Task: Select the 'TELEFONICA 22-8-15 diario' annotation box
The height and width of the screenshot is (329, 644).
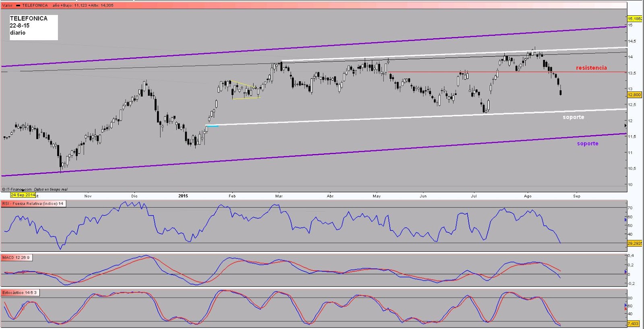Action: pyautogui.click(x=34, y=27)
